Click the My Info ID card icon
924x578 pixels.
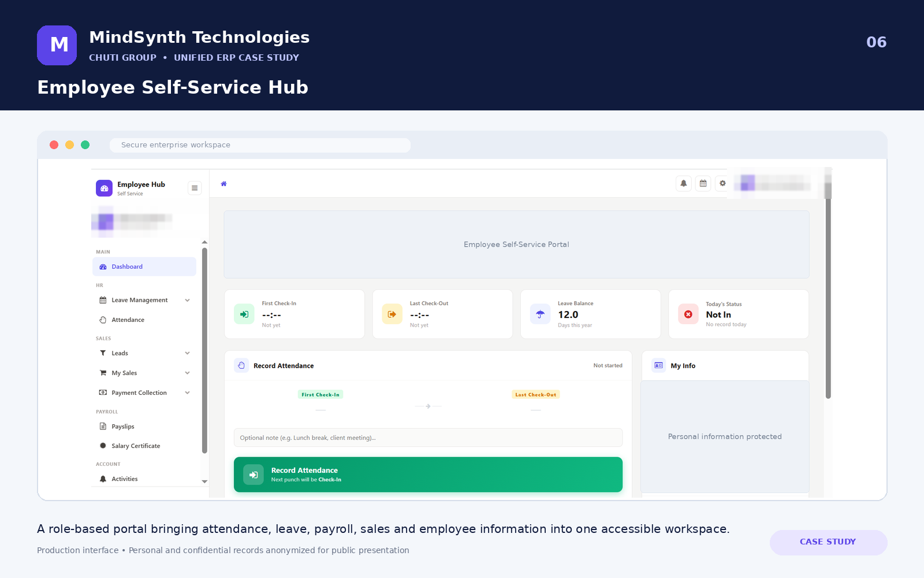click(659, 365)
